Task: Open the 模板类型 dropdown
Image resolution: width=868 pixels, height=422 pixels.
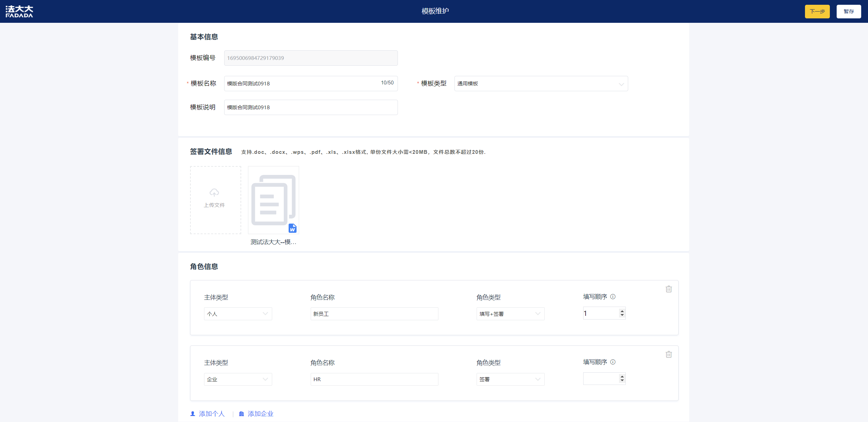Action: tap(541, 84)
